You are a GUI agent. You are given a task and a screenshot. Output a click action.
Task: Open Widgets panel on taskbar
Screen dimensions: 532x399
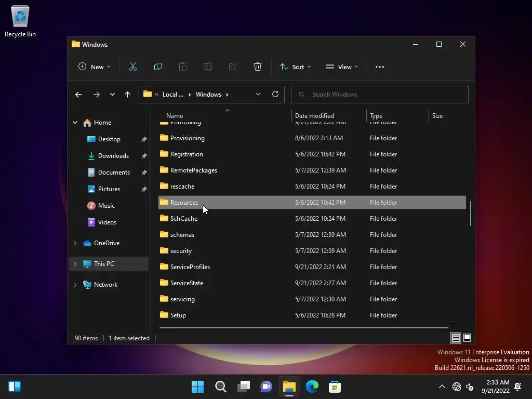click(x=15, y=387)
